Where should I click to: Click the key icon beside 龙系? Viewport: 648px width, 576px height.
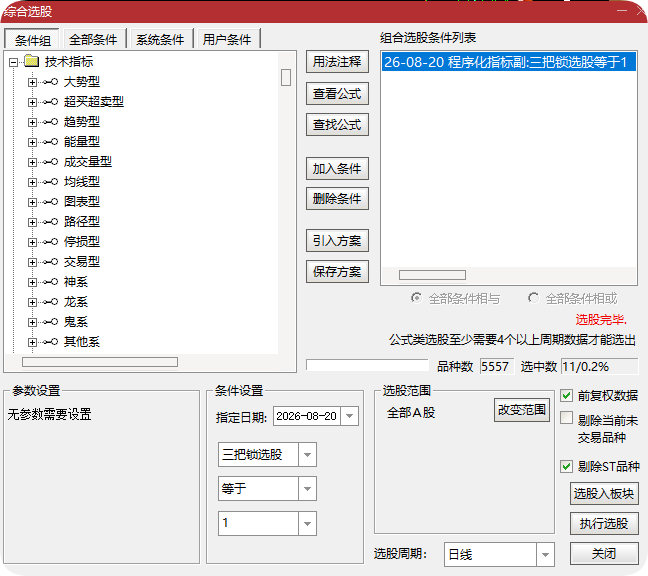(x=50, y=302)
